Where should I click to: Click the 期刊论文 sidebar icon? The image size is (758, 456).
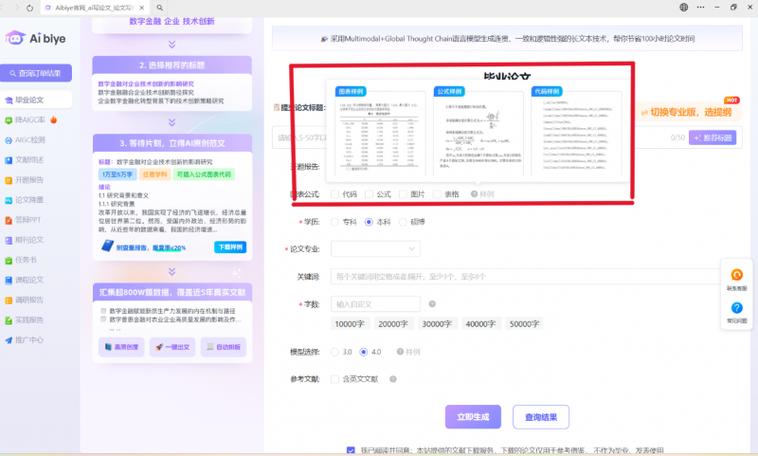coord(8,240)
